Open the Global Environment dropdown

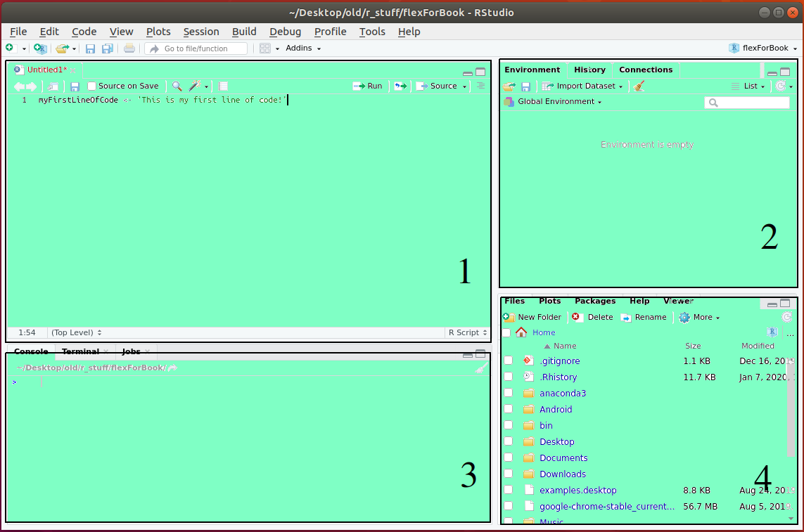[559, 102]
